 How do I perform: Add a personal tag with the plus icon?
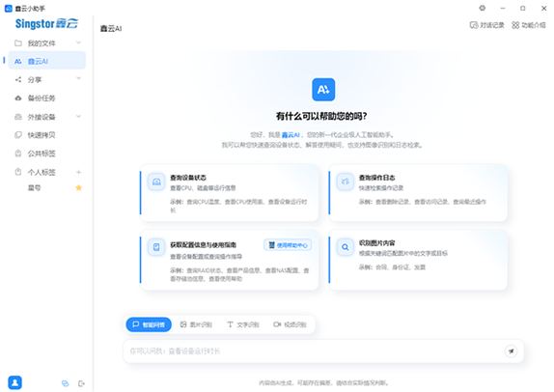point(78,172)
